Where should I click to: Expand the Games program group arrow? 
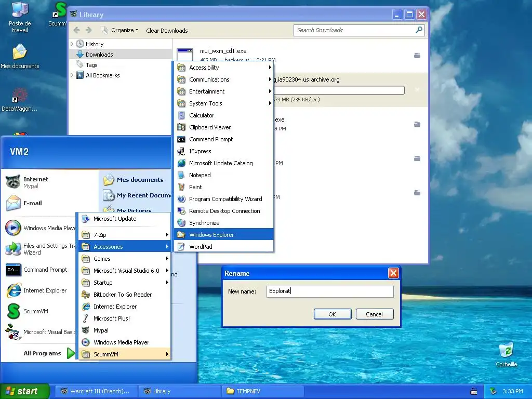(x=167, y=259)
